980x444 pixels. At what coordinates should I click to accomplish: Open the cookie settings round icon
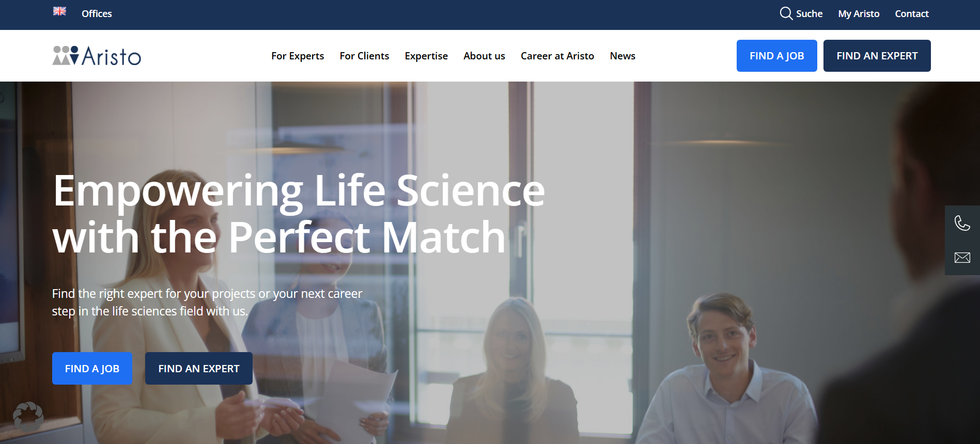pos(28,416)
